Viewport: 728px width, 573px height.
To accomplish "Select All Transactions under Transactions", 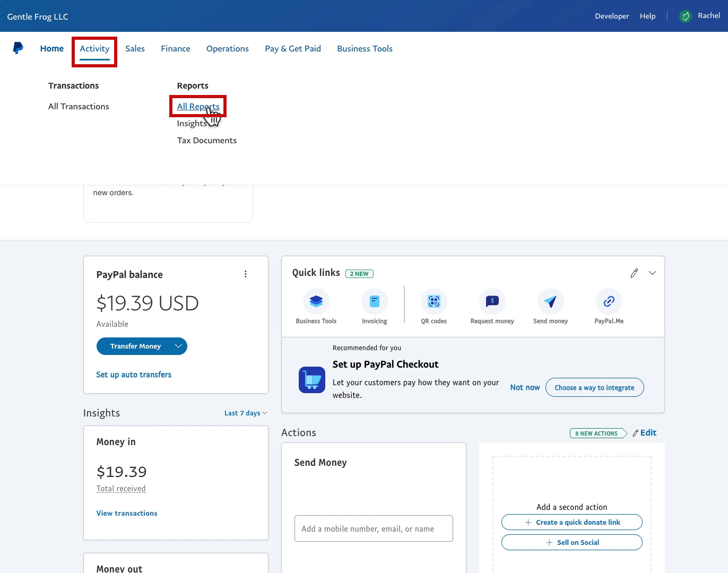I will (x=79, y=107).
